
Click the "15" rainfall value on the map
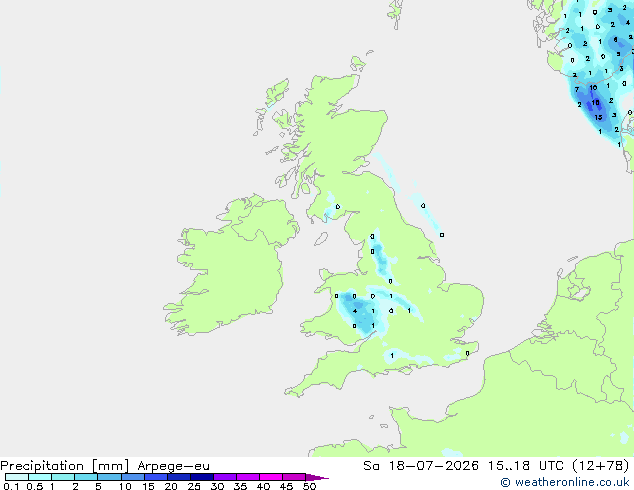[598, 117]
